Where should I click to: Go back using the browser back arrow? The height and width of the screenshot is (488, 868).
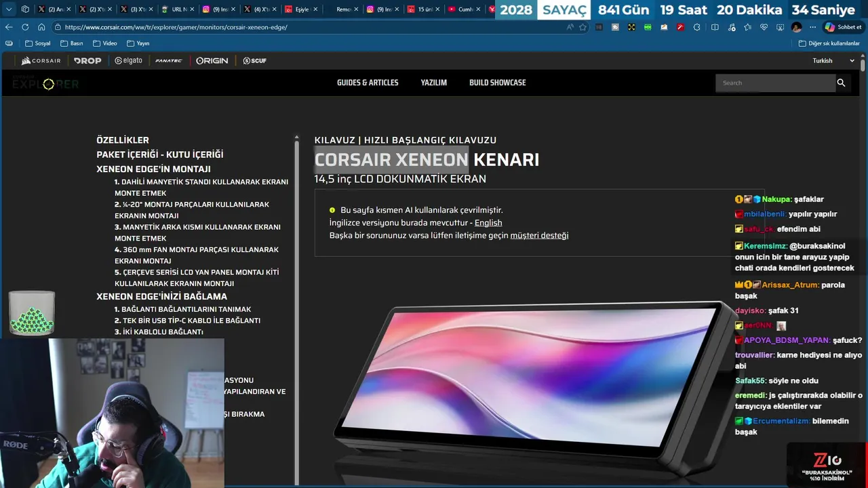(9, 27)
